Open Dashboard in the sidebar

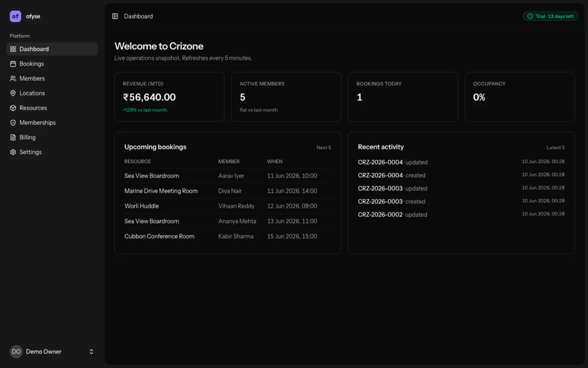coord(52,49)
